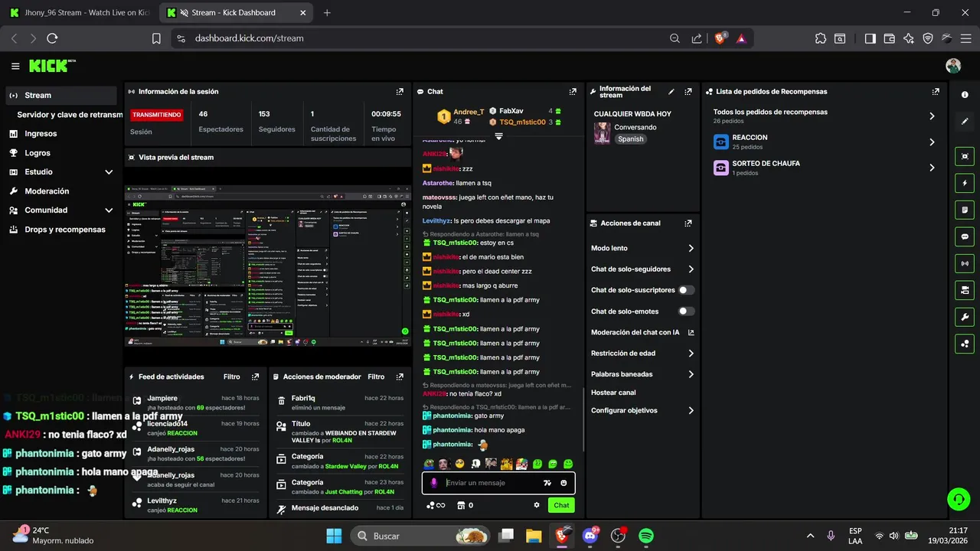Click the pencil edit icon in right sidebar
The image size is (980, 551).
pyautogui.click(x=965, y=121)
